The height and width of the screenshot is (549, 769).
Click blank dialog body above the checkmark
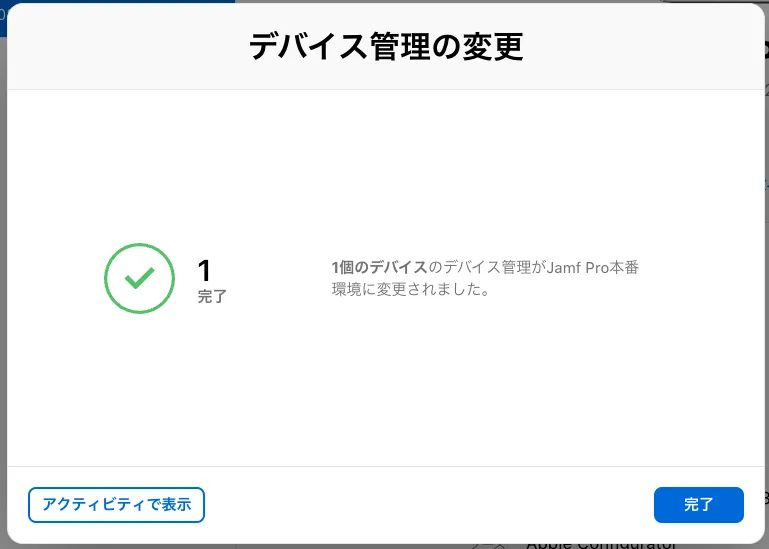(x=140, y=160)
